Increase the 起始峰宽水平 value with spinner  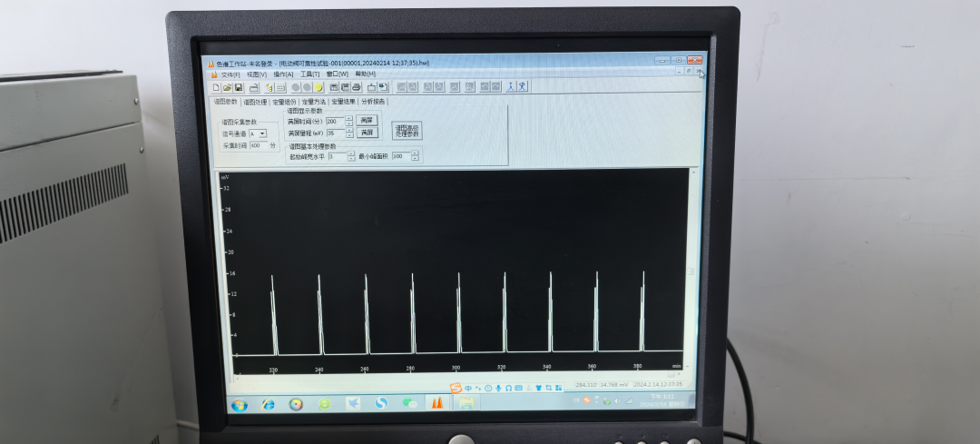click(x=351, y=153)
